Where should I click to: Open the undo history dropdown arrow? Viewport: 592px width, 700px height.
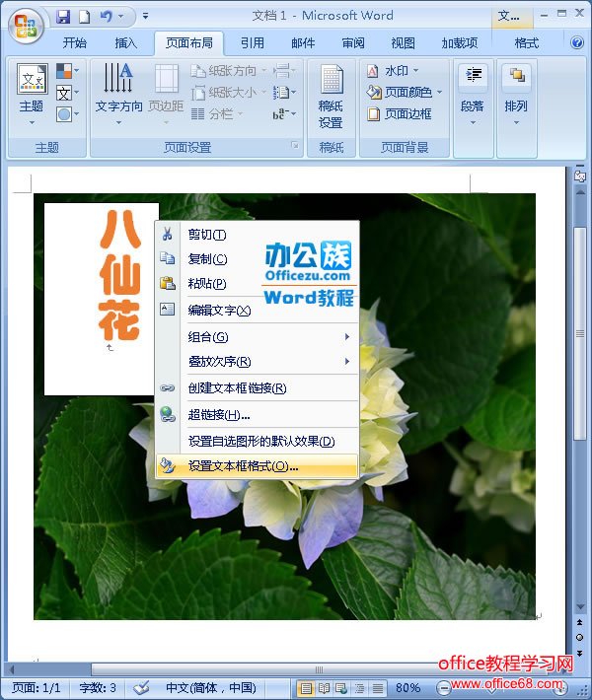(120, 17)
